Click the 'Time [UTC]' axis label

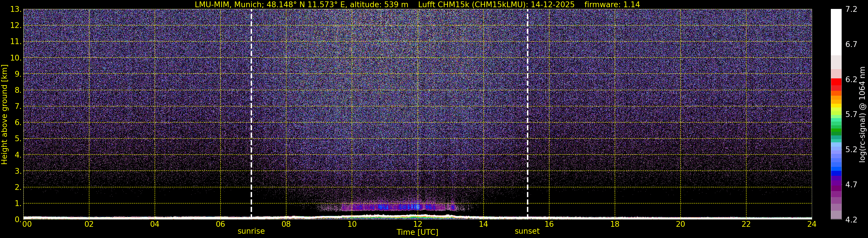tap(417, 232)
